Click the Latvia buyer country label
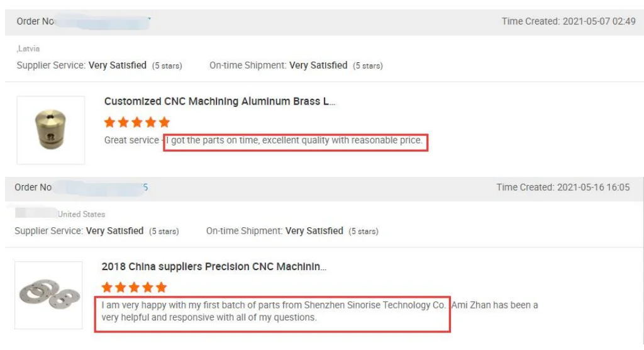This screenshot has height=350, width=644. (x=29, y=48)
